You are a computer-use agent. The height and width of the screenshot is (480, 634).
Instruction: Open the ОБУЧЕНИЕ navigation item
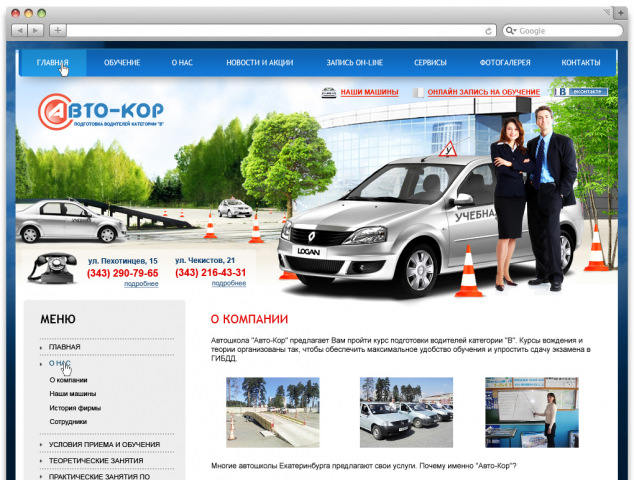point(122,63)
